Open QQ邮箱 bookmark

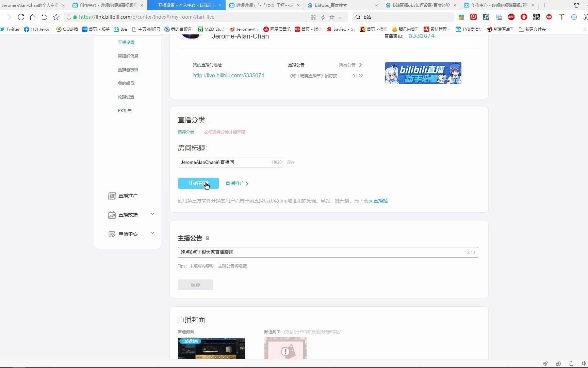click(67, 29)
